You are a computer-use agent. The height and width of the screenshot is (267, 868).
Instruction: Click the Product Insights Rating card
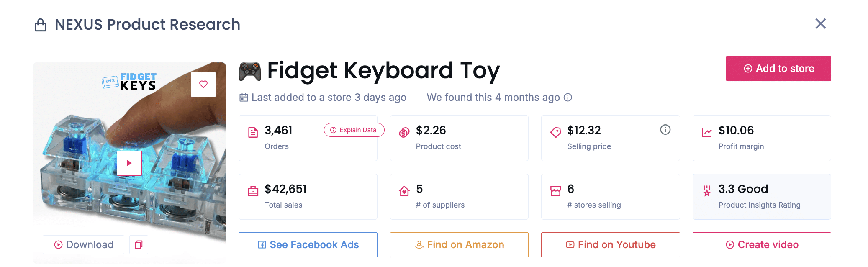click(762, 197)
